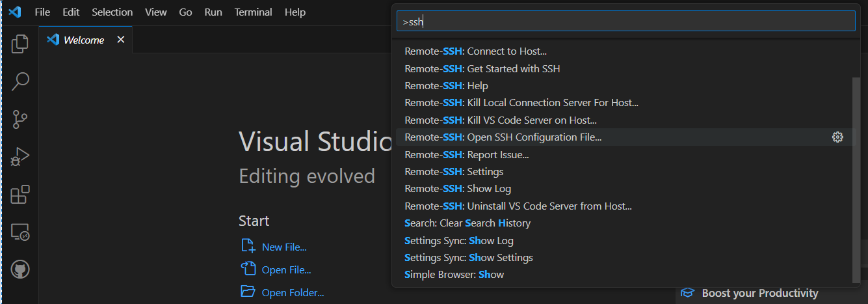
Task: Select Remote-SSH: Connect to Host...
Action: pyautogui.click(x=624, y=51)
